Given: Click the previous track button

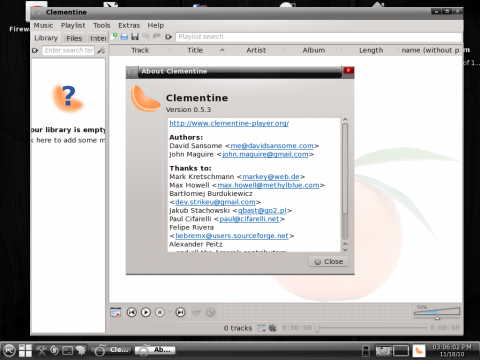Looking at the screenshot, I should pyautogui.click(x=132, y=312).
